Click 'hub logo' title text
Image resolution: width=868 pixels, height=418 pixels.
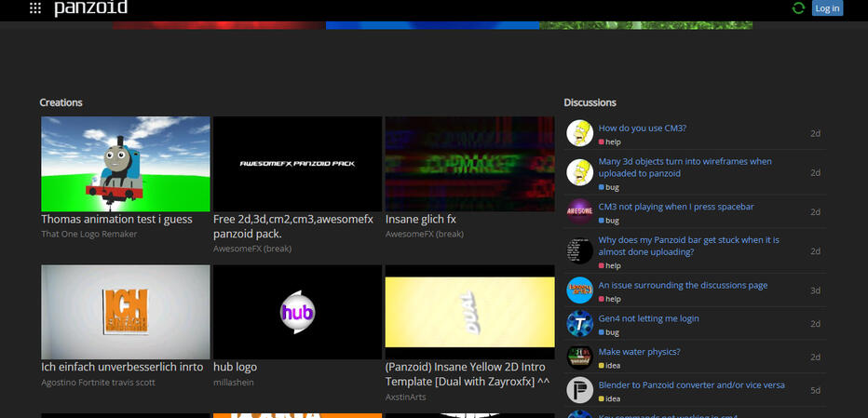coord(235,367)
